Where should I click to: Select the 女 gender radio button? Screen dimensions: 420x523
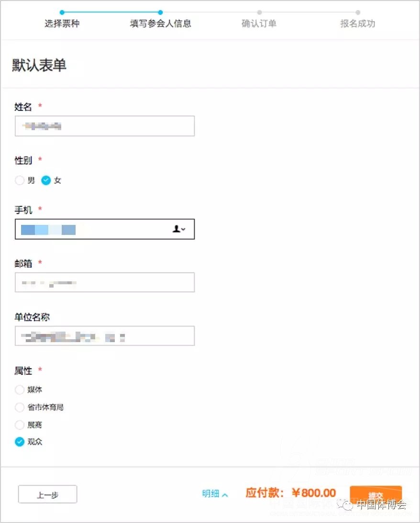click(x=46, y=180)
